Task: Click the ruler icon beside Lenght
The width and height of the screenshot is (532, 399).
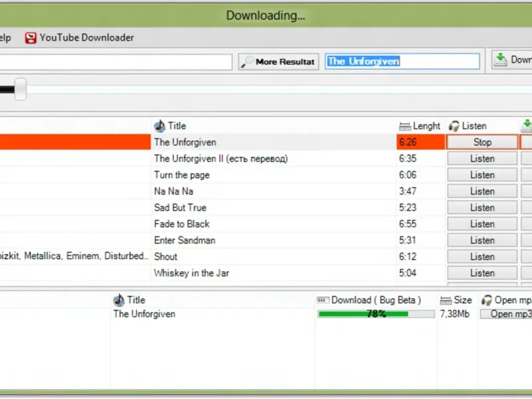Action: (405, 126)
